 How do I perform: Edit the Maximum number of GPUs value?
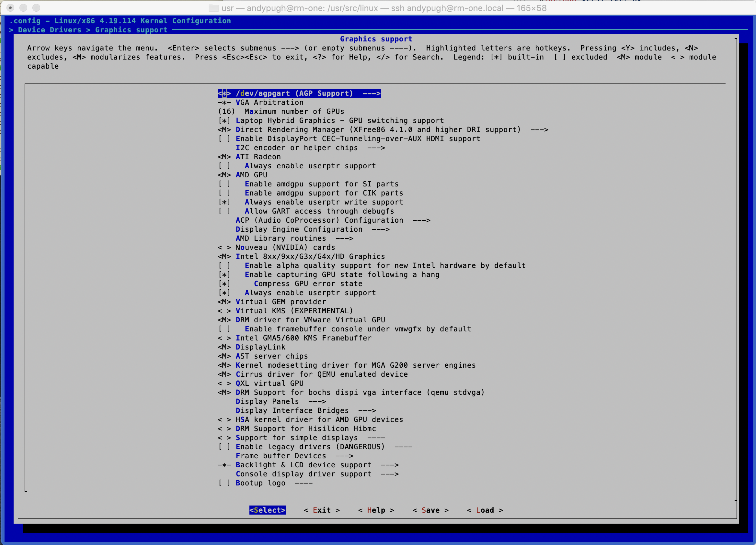(281, 112)
